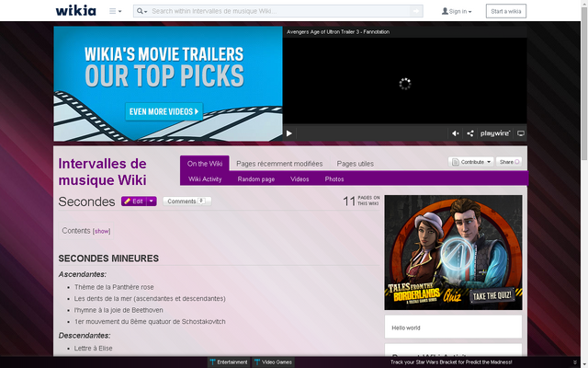The height and width of the screenshot is (368, 588).
Task: Open the Comments button
Action: coord(187,201)
